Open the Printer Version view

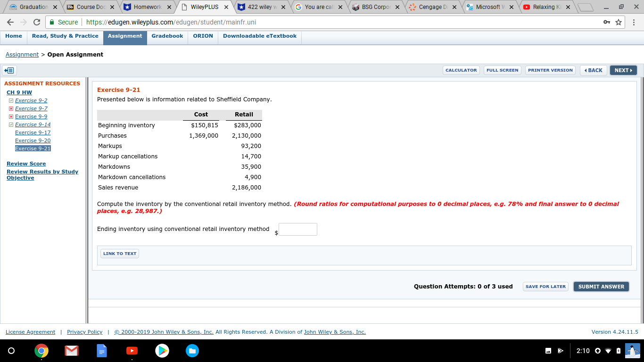click(x=550, y=70)
